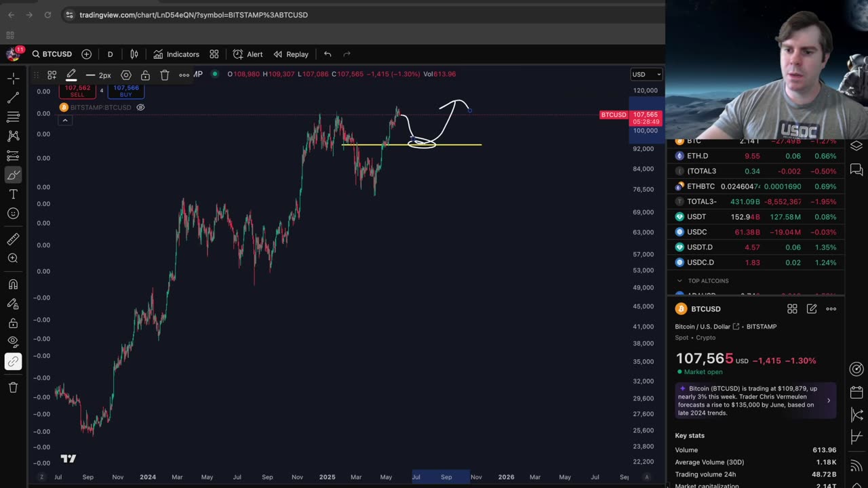Expand the Bitcoin news headline arrow

pyautogui.click(x=828, y=401)
